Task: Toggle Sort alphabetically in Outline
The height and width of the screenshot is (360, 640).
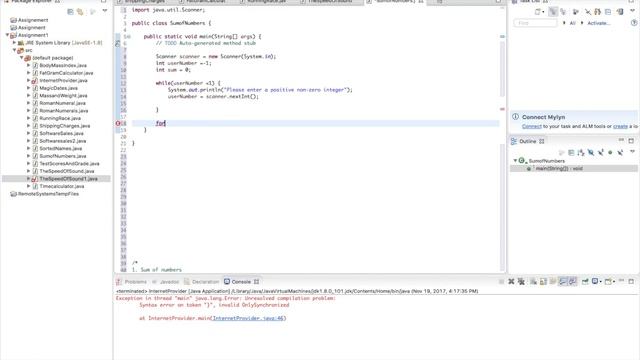Action: tap(581, 152)
